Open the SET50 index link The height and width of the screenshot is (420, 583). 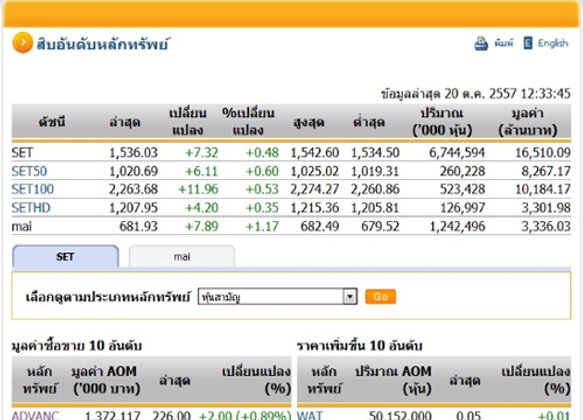(x=29, y=171)
